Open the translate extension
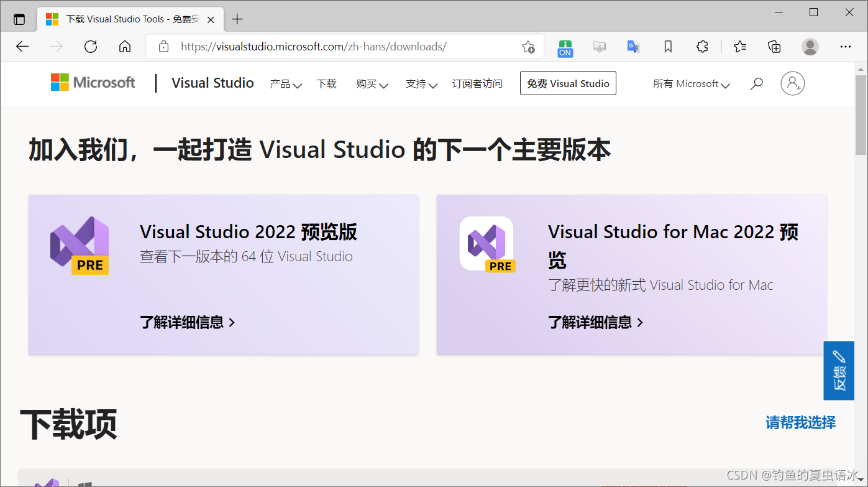This screenshot has width=868, height=487. click(633, 47)
